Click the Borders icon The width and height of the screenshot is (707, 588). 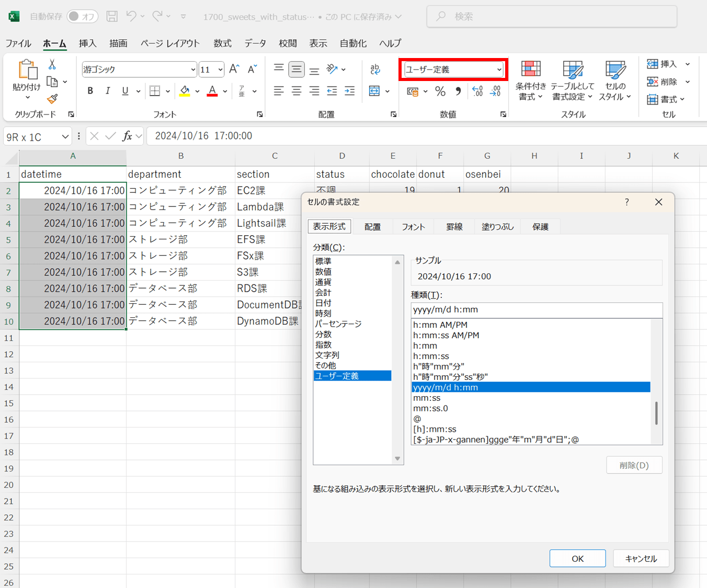155,91
